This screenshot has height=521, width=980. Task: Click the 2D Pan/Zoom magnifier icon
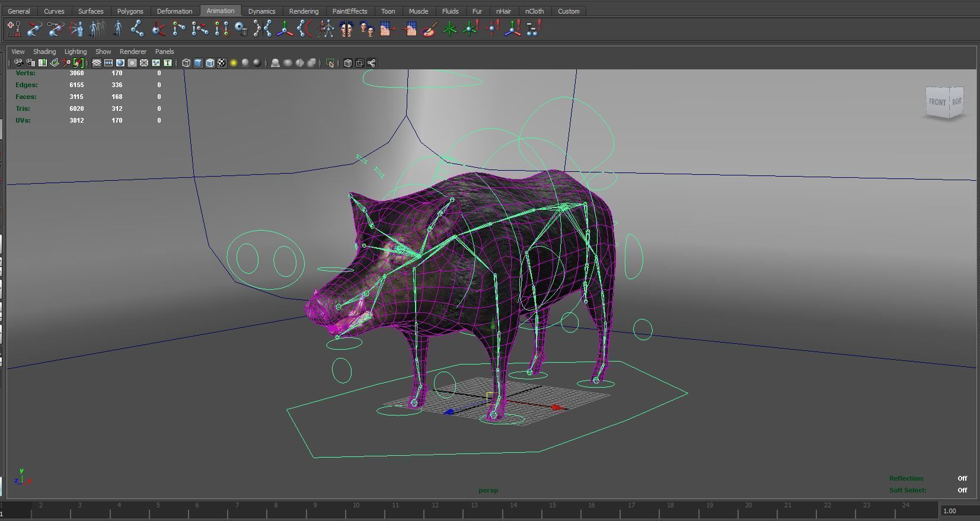point(66,63)
